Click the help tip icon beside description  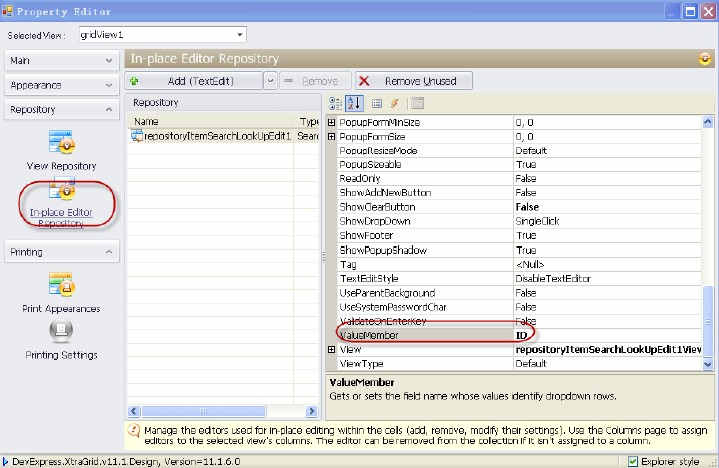[134, 431]
